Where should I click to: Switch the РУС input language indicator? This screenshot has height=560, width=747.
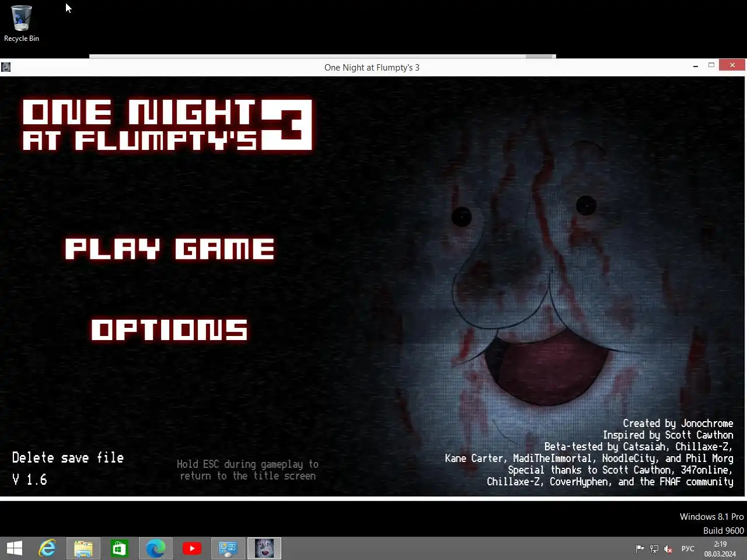point(688,549)
